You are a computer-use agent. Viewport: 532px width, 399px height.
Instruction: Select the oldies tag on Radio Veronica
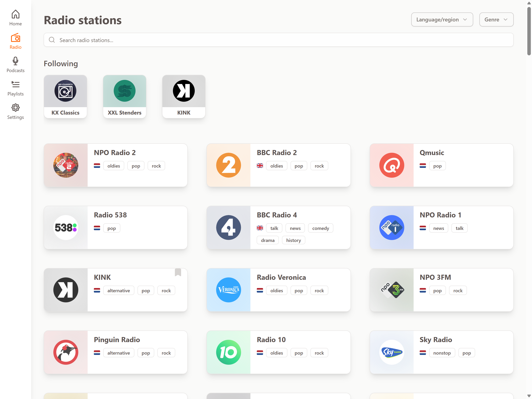pos(277,290)
